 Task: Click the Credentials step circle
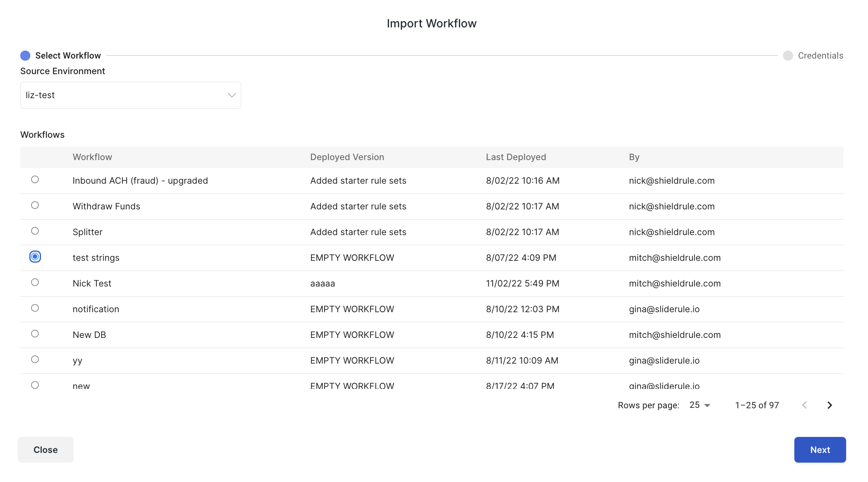[788, 56]
